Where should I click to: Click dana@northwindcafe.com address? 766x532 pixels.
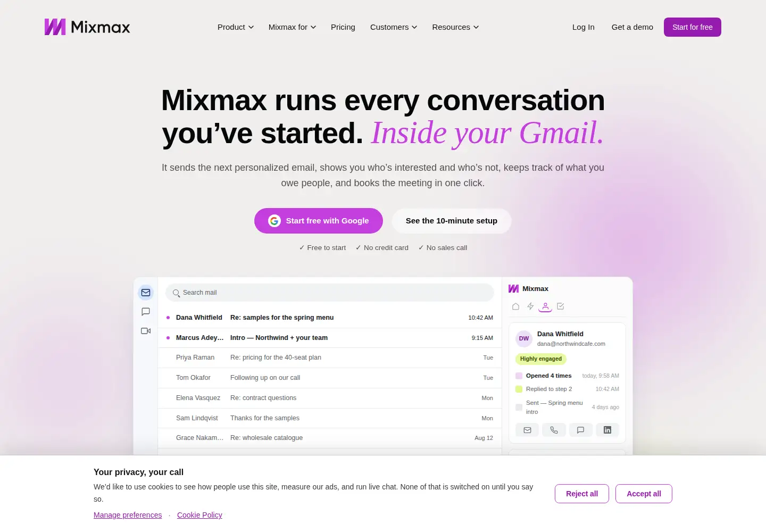pos(571,344)
